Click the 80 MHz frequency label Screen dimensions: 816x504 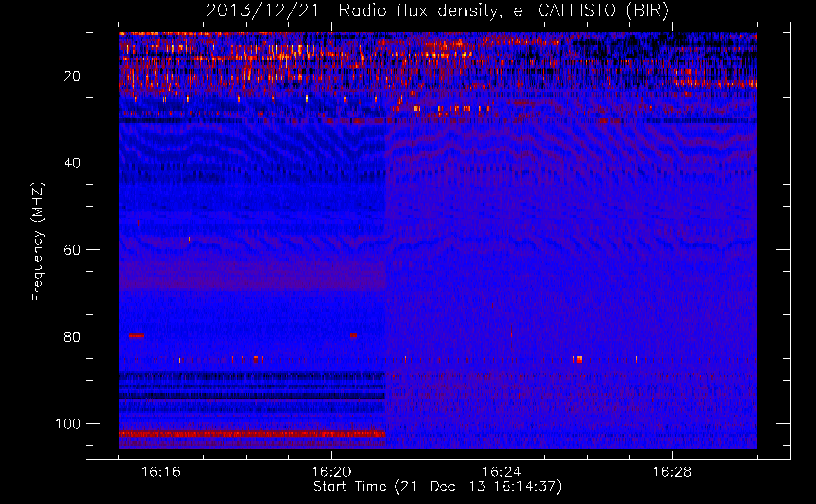pos(73,337)
